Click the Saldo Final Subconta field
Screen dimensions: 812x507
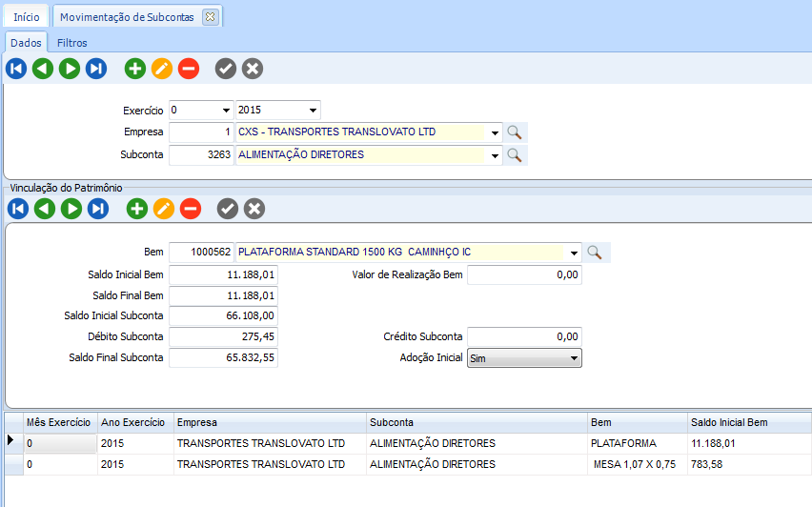[223, 357]
